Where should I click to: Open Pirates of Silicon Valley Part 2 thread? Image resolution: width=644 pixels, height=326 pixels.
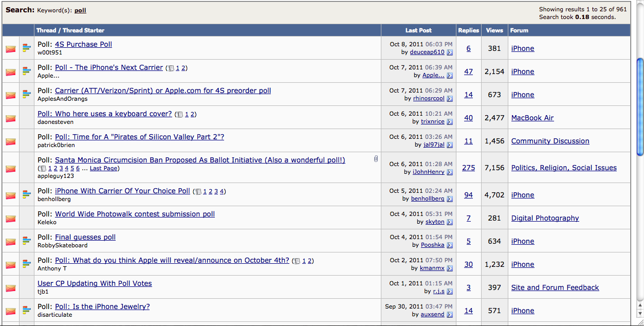pyautogui.click(x=140, y=137)
